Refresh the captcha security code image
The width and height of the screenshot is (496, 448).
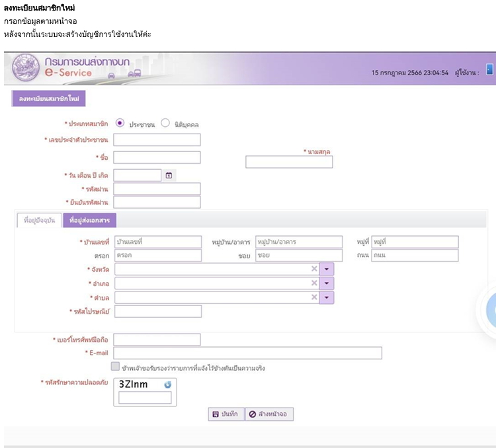click(167, 384)
